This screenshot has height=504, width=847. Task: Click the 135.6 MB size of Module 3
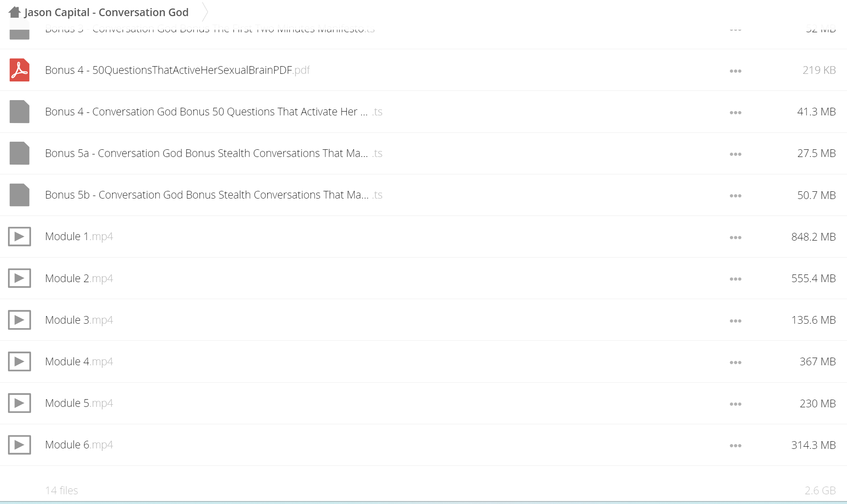tap(813, 320)
